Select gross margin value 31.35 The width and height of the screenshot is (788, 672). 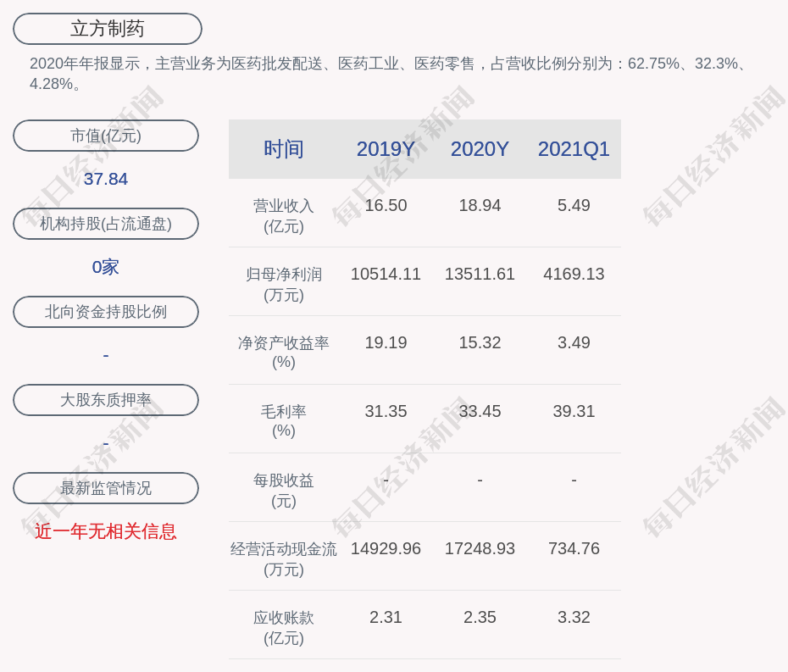tap(386, 411)
